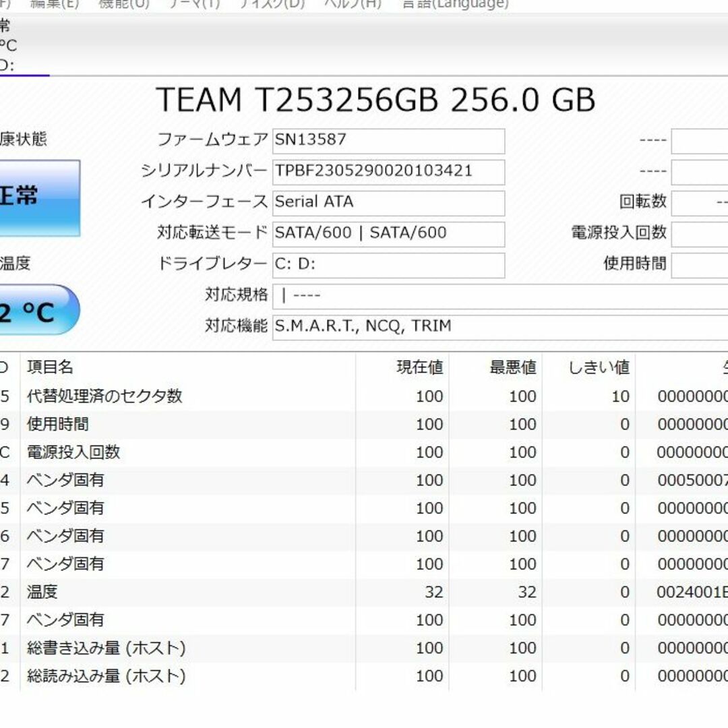
Task: Select the features field S.M.A.R.T., NCQ, TRIM
Action: click(500, 328)
